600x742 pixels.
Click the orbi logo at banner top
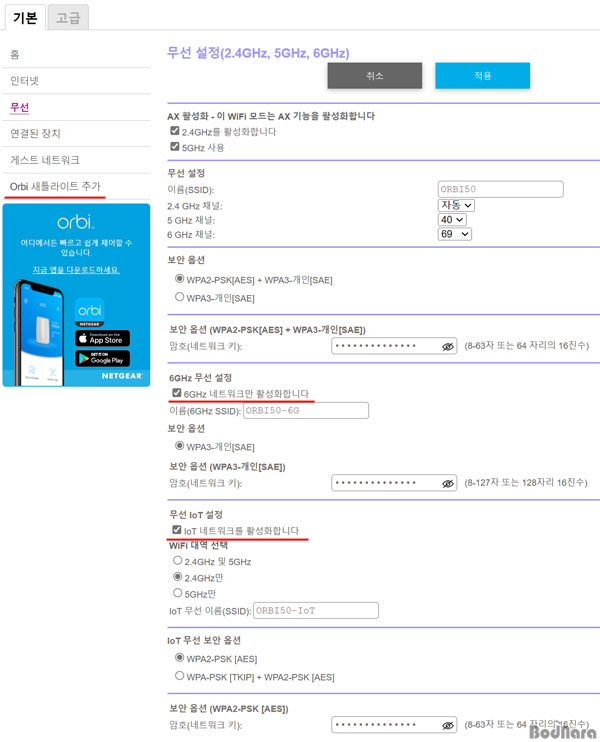click(x=76, y=221)
